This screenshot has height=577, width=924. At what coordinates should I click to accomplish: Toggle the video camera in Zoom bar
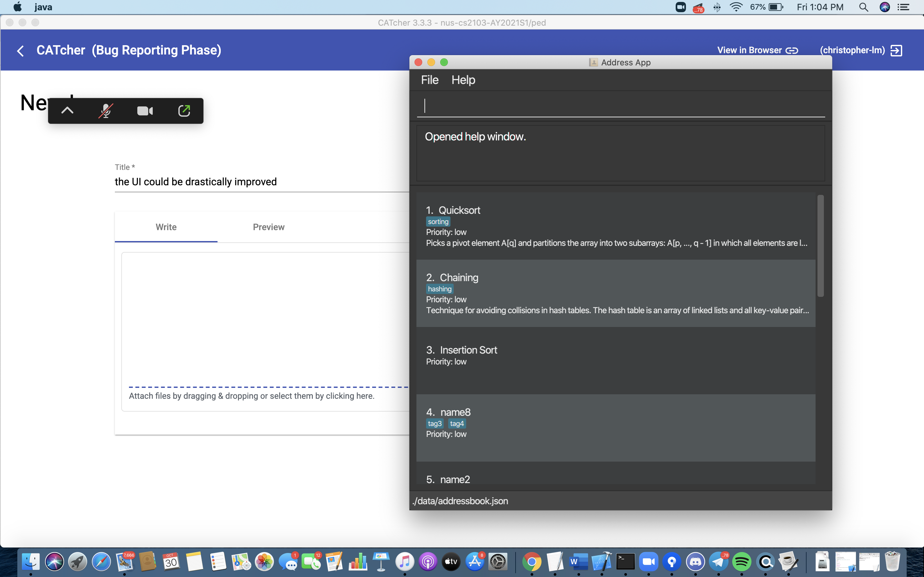pos(145,111)
